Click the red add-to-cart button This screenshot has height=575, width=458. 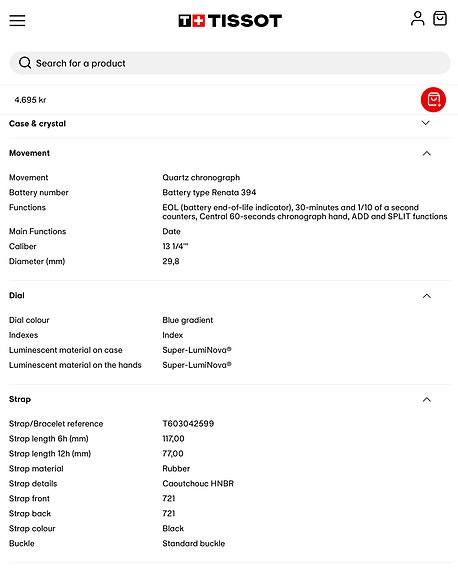pyautogui.click(x=433, y=99)
